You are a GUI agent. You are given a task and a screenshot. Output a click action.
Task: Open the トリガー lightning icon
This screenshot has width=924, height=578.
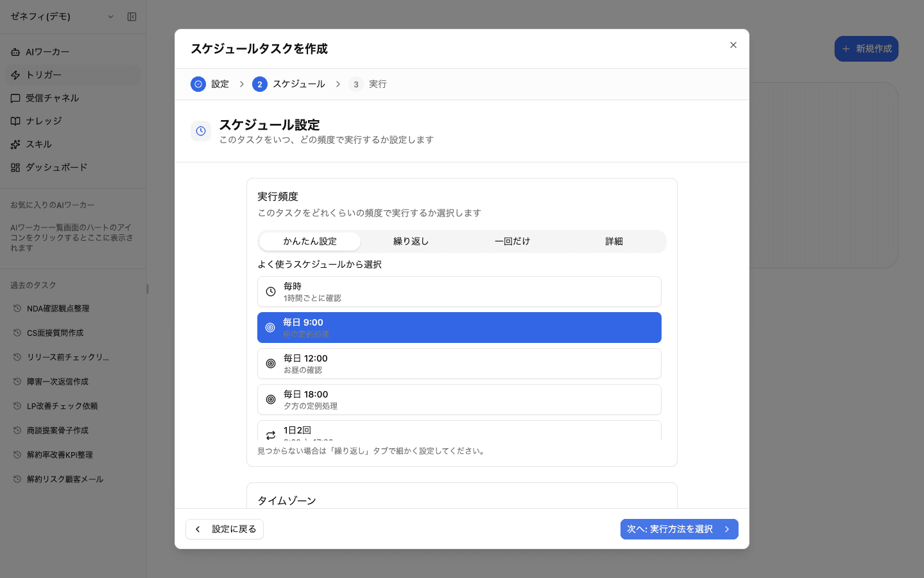[x=15, y=75]
